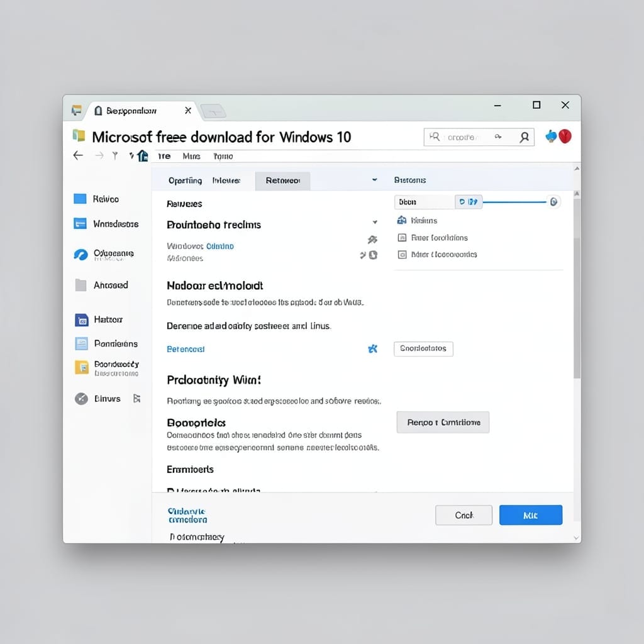Click the Ermioerts heading text
644x644 pixels.
pyautogui.click(x=190, y=469)
